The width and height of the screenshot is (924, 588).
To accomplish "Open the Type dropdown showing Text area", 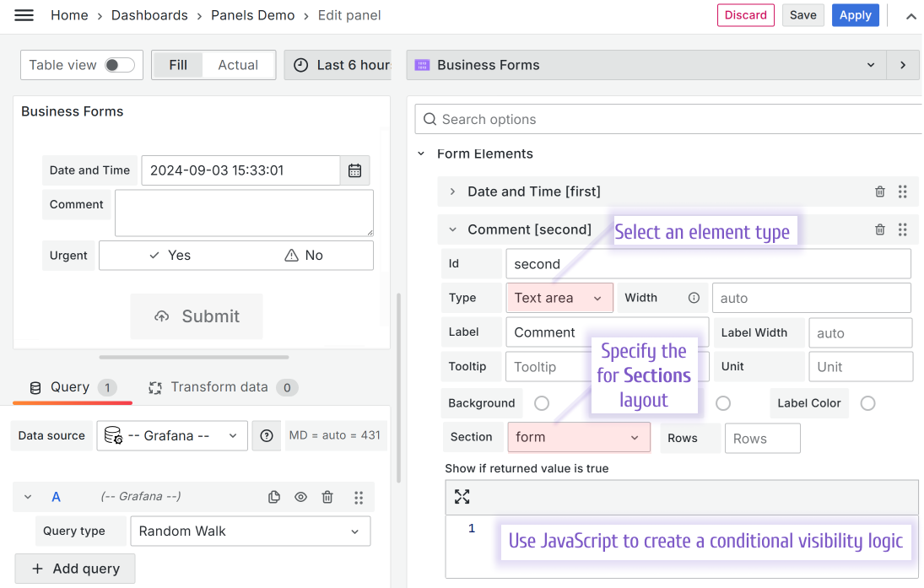I will tap(559, 298).
